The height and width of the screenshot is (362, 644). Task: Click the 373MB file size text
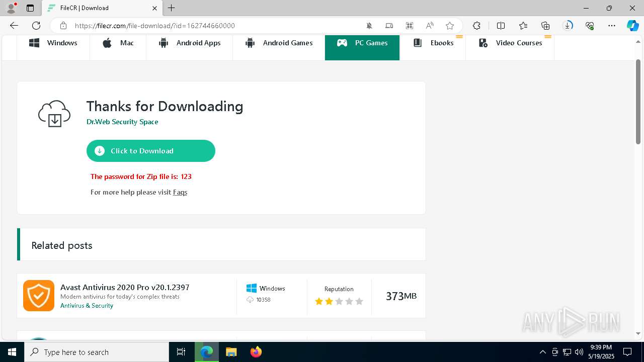tap(401, 296)
